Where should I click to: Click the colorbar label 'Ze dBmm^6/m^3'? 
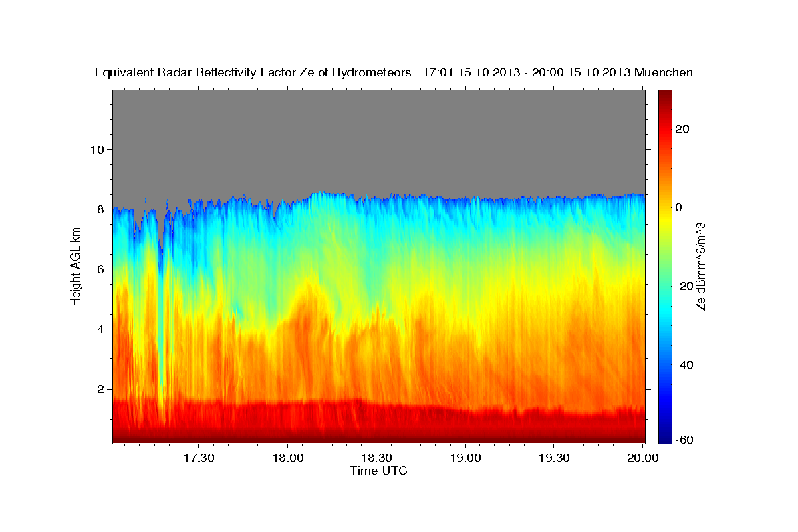click(x=700, y=266)
